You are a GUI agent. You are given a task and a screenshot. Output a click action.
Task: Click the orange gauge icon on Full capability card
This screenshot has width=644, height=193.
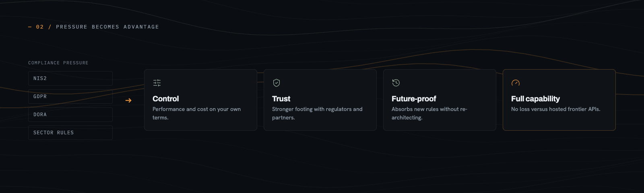pyautogui.click(x=516, y=83)
